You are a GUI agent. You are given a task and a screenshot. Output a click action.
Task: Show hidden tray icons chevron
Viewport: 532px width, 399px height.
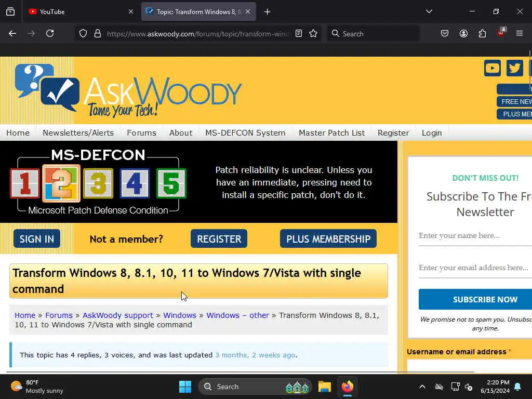(x=422, y=387)
